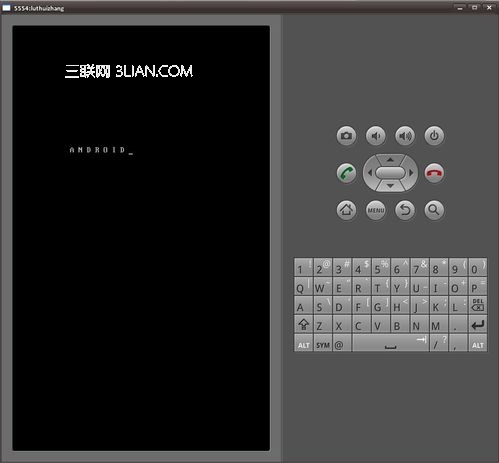Click the J key
Image resolution: width=499 pixels, height=463 pixels.
pyautogui.click(x=419, y=305)
